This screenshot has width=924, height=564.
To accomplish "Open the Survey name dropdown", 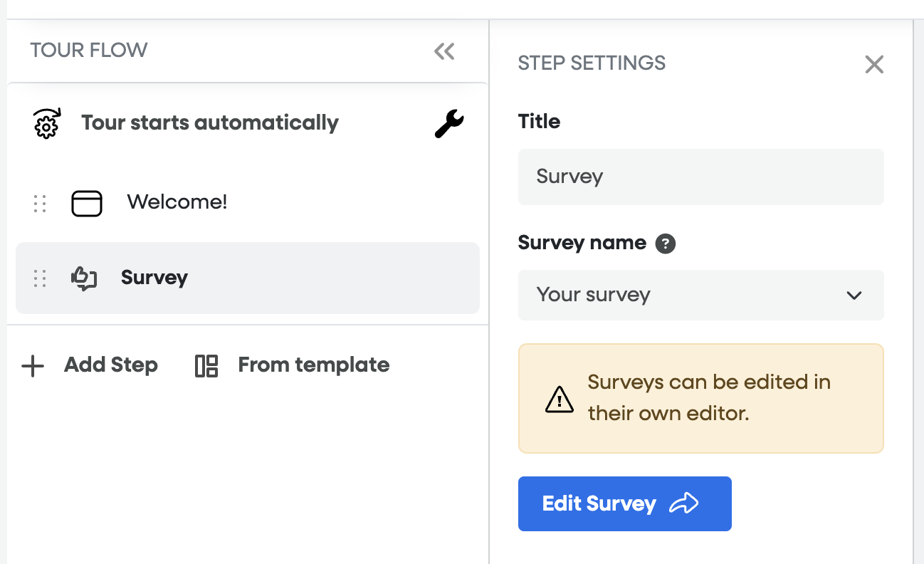I will 700,296.
